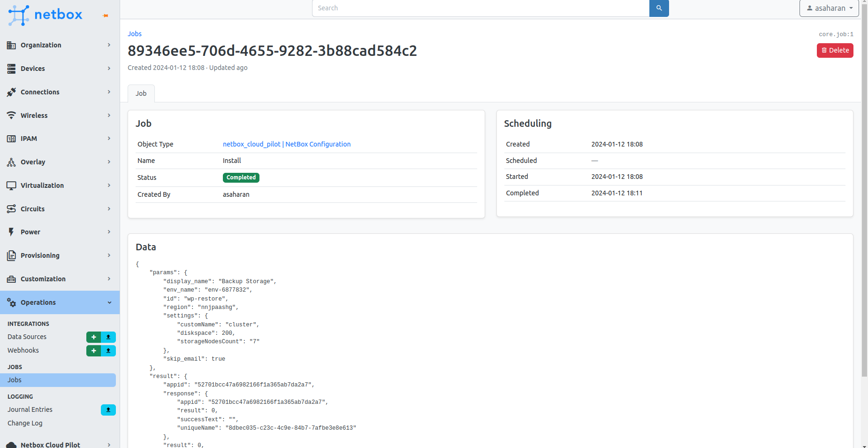Image resolution: width=868 pixels, height=448 pixels.
Task: Collapse the Operations menu chevron
Action: click(109, 302)
